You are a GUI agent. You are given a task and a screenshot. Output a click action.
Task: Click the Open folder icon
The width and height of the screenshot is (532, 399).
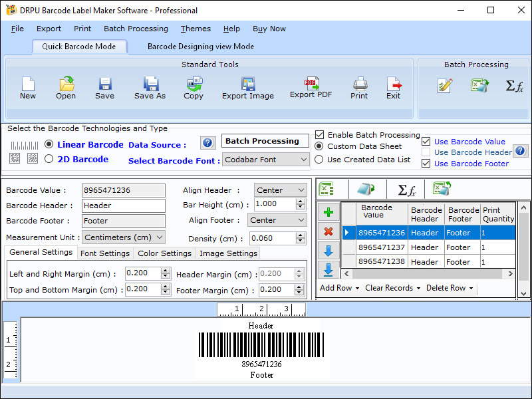click(x=66, y=84)
